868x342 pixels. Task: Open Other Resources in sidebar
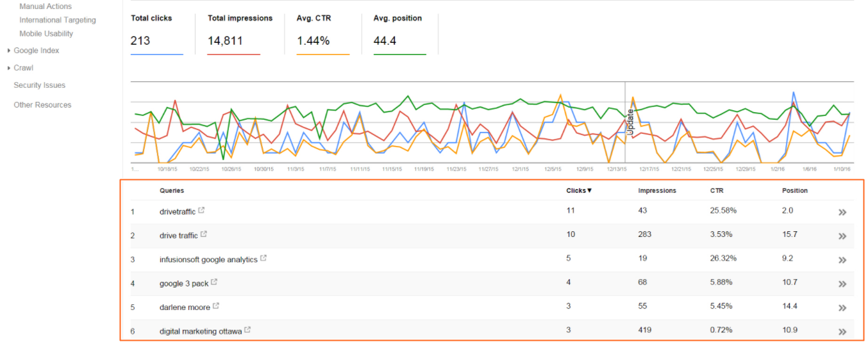click(x=42, y=105)
